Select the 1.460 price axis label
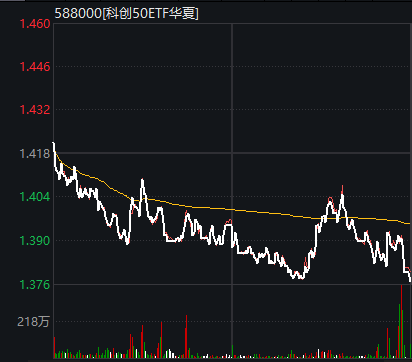 [35, 24]
